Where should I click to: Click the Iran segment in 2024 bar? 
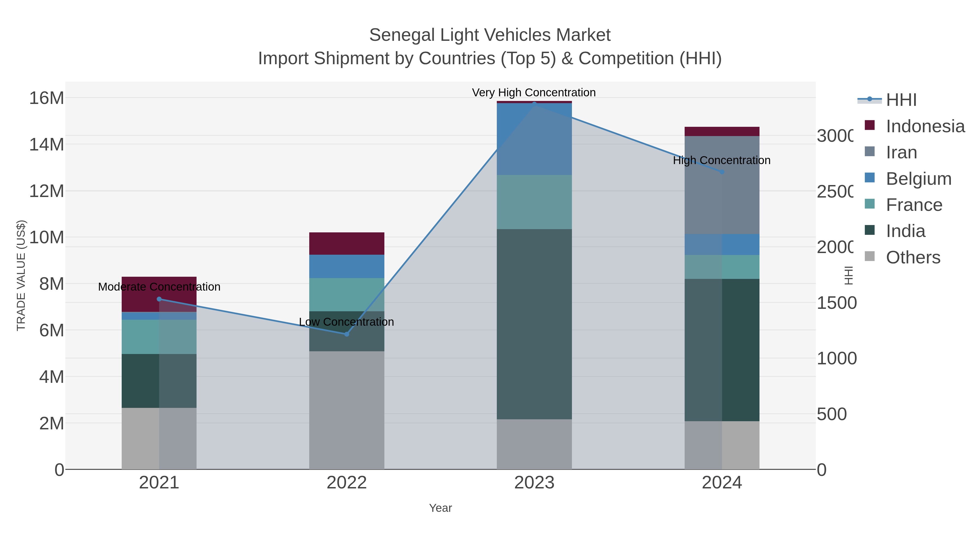(722, 185)
